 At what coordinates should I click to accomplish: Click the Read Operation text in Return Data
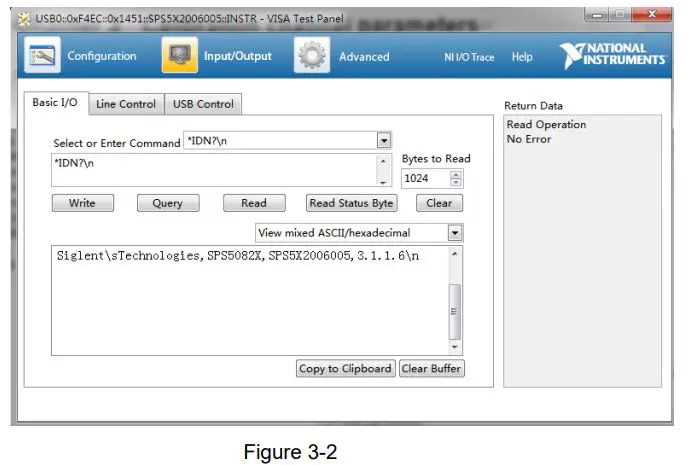(546, 124)
